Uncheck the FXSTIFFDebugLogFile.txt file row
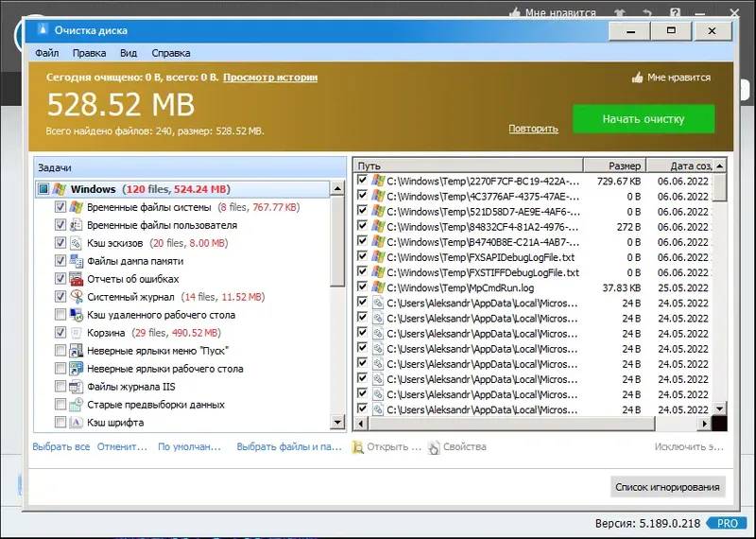Viewport: 756px width, 539px height. [x=362, y=271]
